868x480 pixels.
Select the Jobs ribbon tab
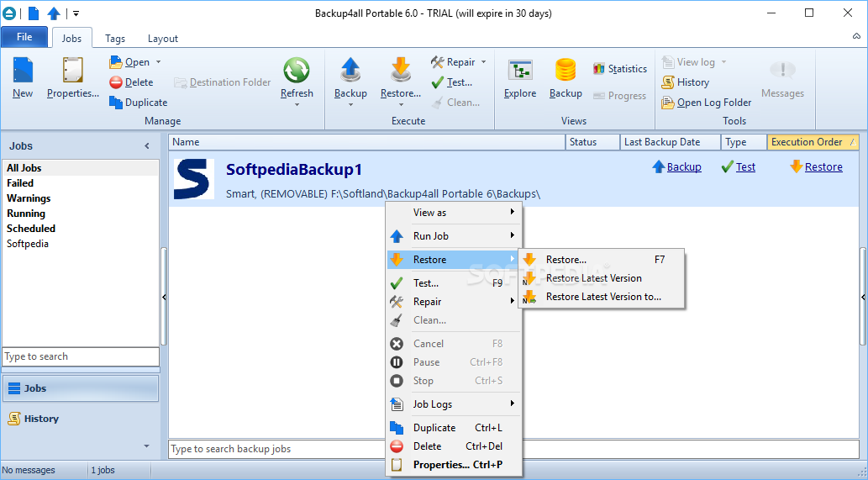(71, 38)
